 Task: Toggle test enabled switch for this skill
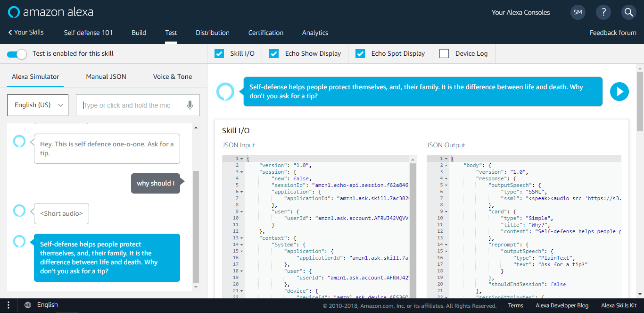(x=17, y=54)
